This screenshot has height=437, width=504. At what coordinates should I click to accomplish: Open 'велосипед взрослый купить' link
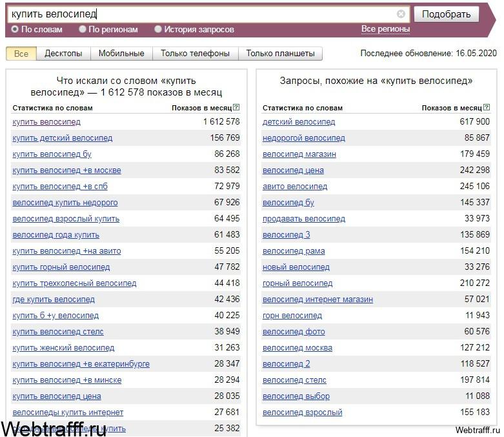pos(66,219)
